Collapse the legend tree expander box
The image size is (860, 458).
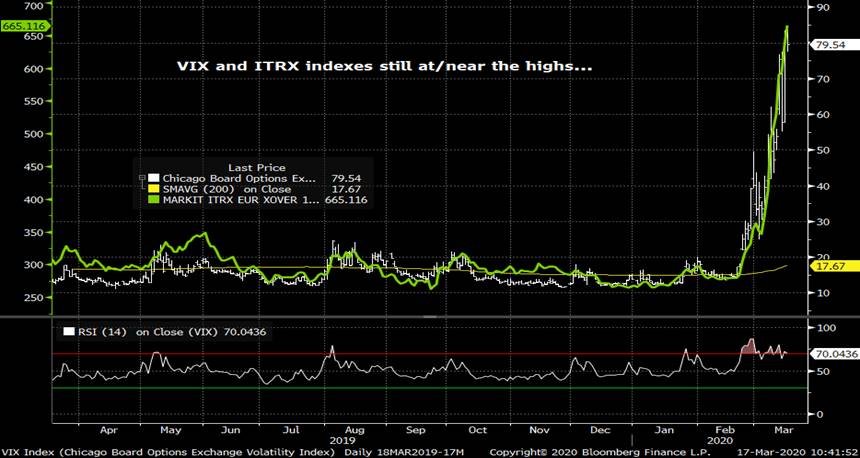143,178
